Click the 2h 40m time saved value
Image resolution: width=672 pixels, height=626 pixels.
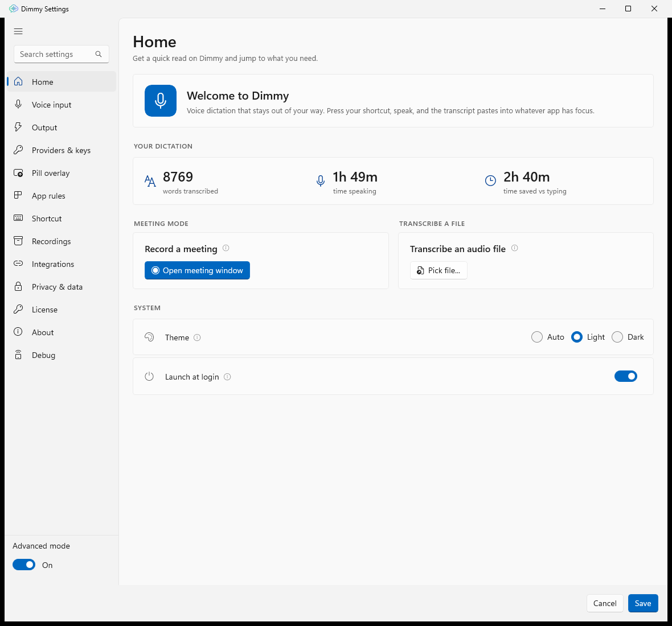pyautogui.click(x=526, y=176)
